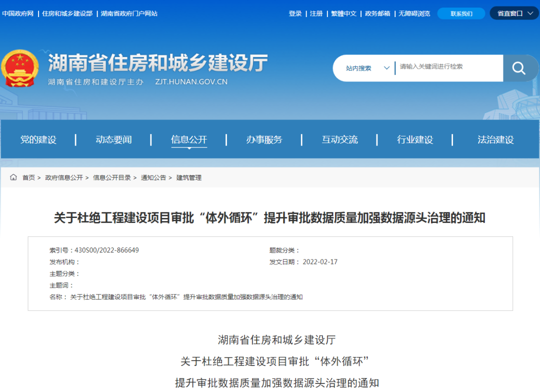Click the 主题词 label
This screenshot has width=540, height=392.
61,285
